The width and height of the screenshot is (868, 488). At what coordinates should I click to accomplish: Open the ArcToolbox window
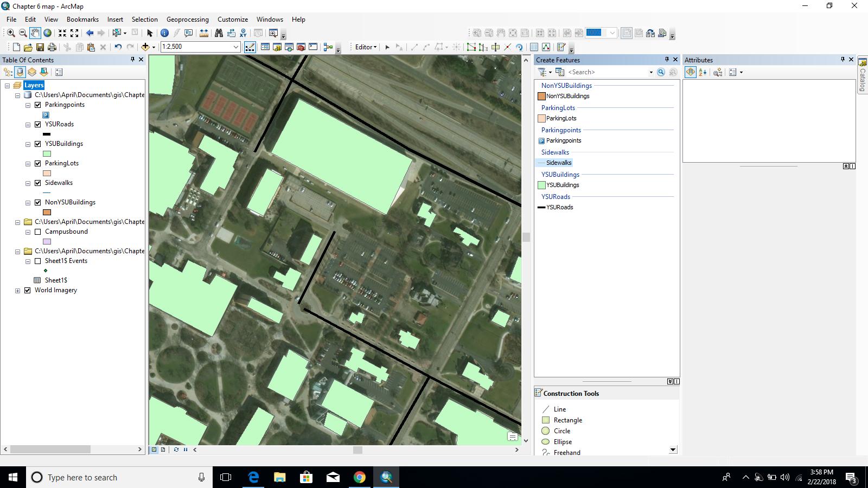point(301,47)
